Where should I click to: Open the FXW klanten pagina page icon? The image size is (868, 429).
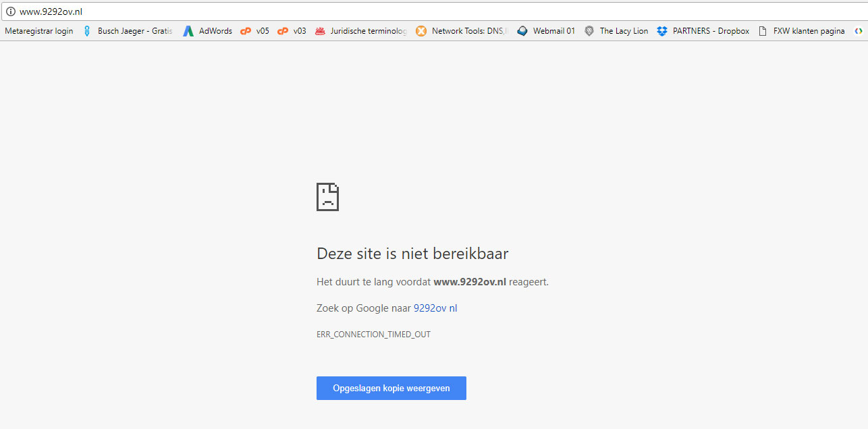point(763,31)
